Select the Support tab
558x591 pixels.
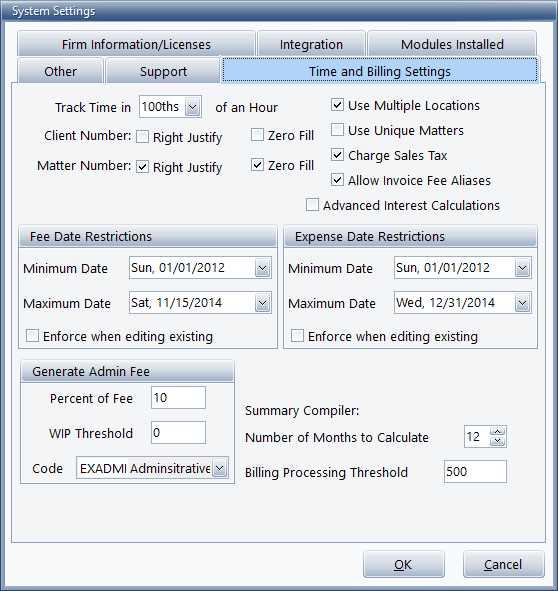coord(163,71)
